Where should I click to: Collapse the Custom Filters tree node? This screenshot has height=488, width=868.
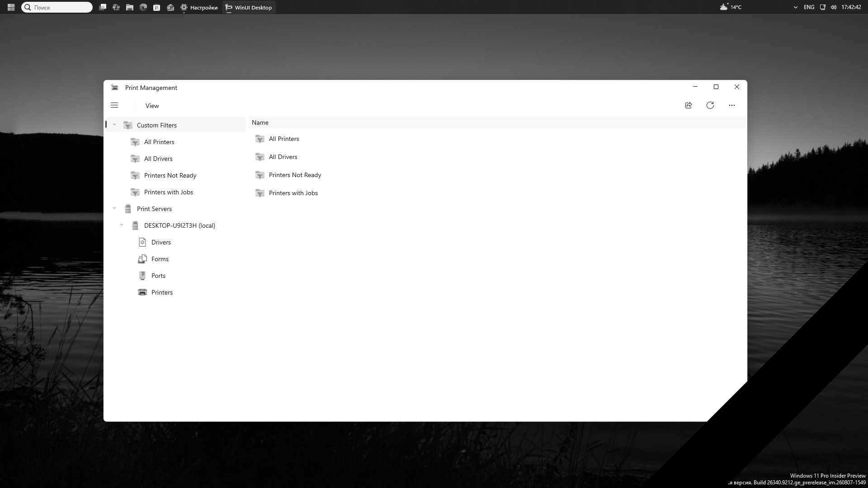pos(114,125)
